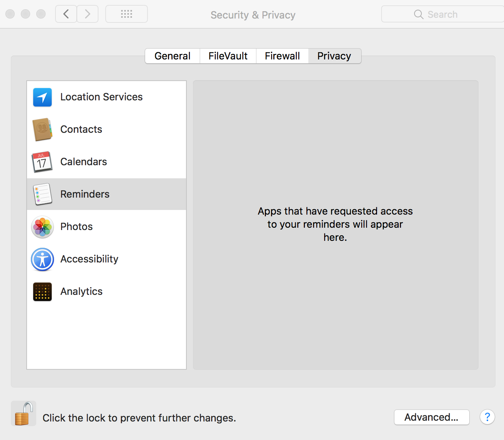The width and height of the screenshot is (504, 440).
Task: Select Photos label in the list
Action: pyautogui.click(x=77, y=227)
